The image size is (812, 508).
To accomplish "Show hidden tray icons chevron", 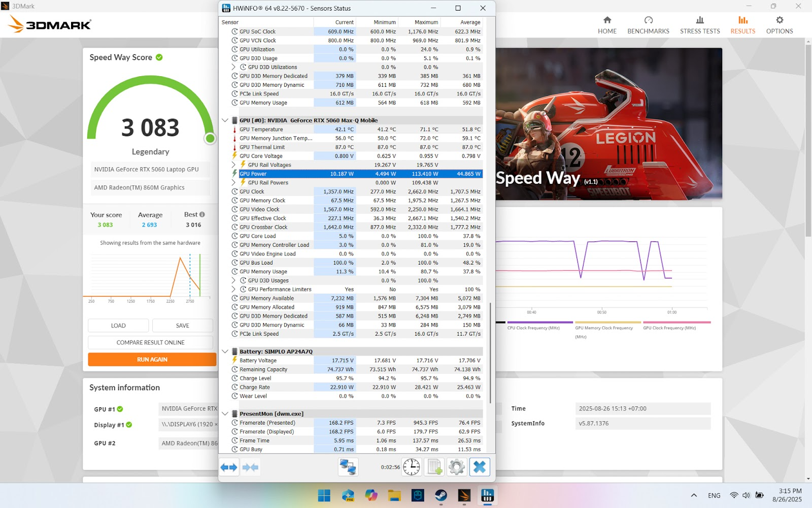I will pyautogui.click(x=694, y=495).
